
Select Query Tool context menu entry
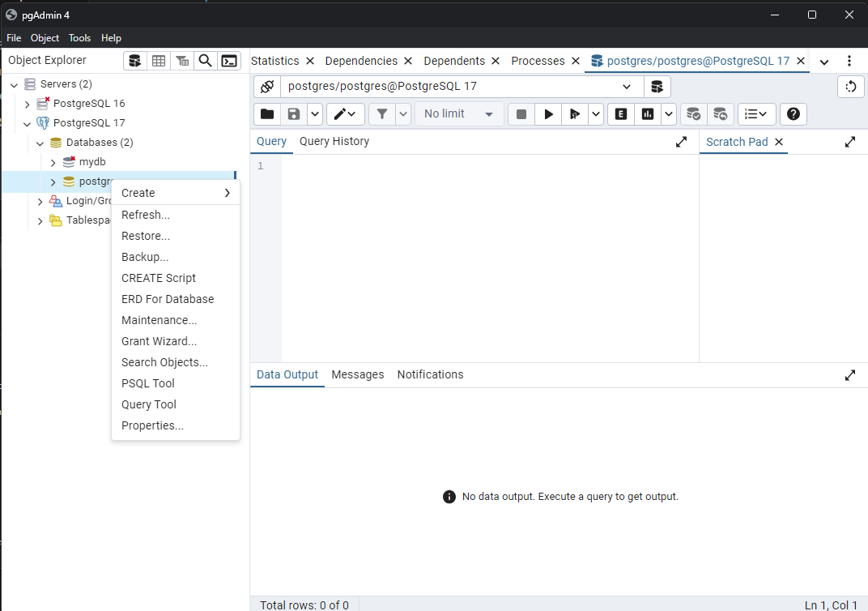(x=176, y=404)
